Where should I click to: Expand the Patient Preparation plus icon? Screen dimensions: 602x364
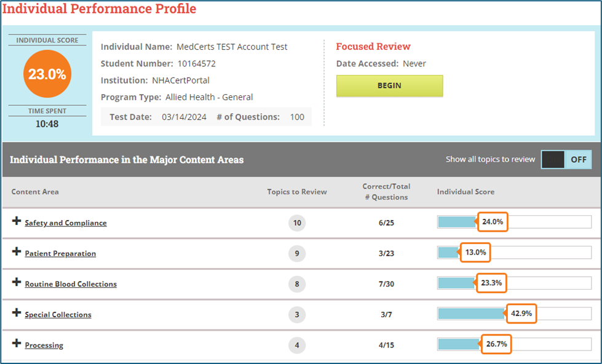coord(17,252)
